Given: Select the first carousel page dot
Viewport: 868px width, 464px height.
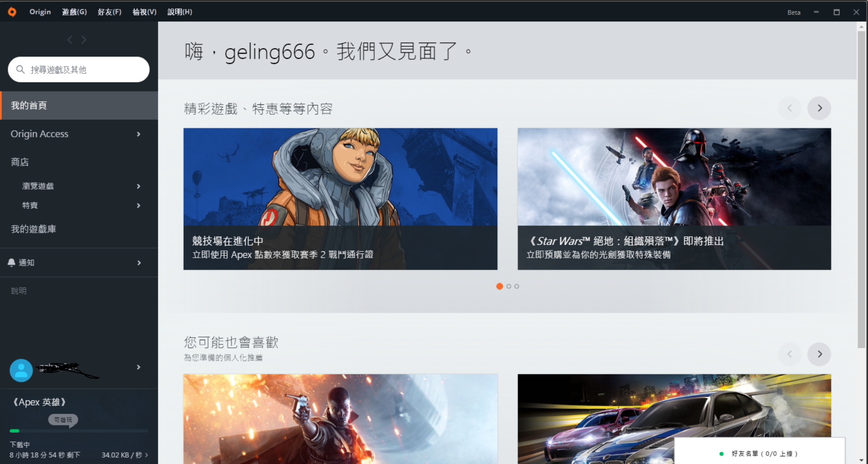Looking at the screenshot, I should tap(499, 286).
